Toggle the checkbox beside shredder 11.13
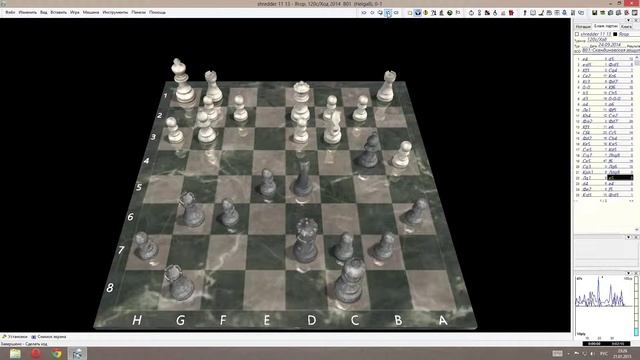Screen dimensions: 640x360 577,34
